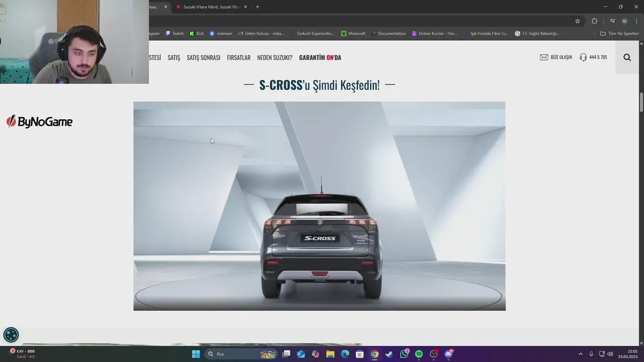Image resolution: width=644 pixels, height=362 pixels.
Task: Open the volume speaker tray icon
Action: [610, 354]
